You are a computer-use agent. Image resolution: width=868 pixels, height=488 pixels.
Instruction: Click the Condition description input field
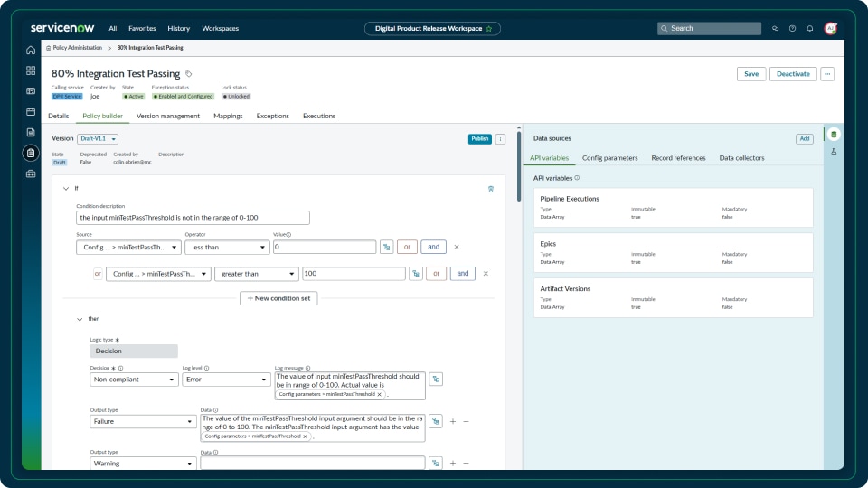coord(193,218)
